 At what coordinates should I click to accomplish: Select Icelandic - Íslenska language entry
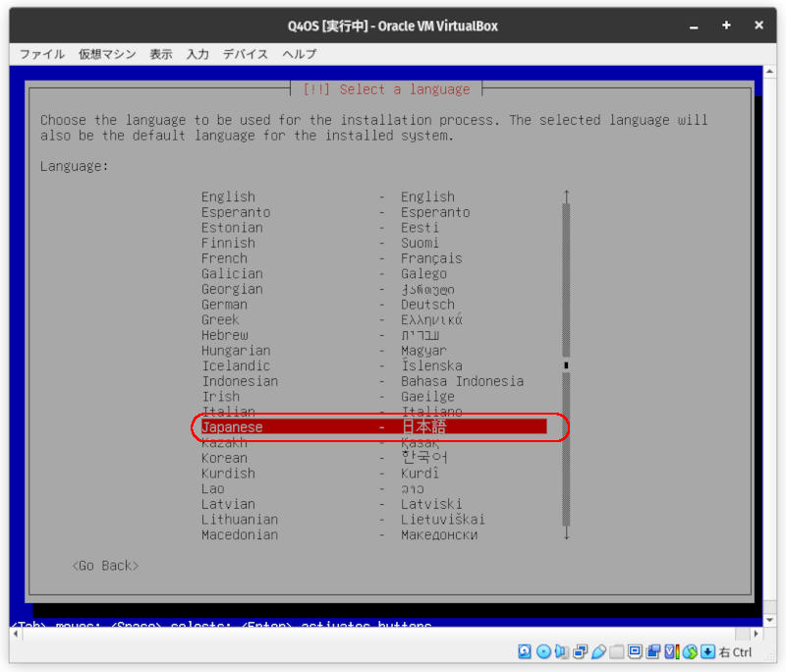pyautogui.click(x=374, y=365)
